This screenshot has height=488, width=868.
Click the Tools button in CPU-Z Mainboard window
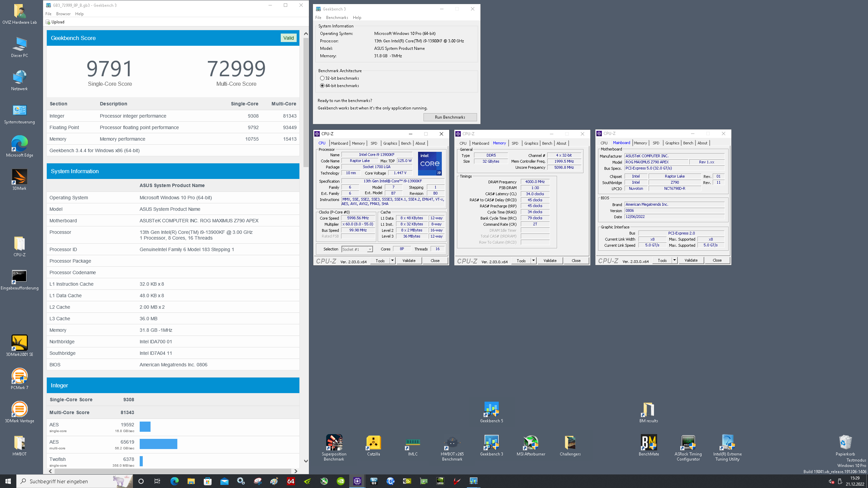click(x=662, y=260)
